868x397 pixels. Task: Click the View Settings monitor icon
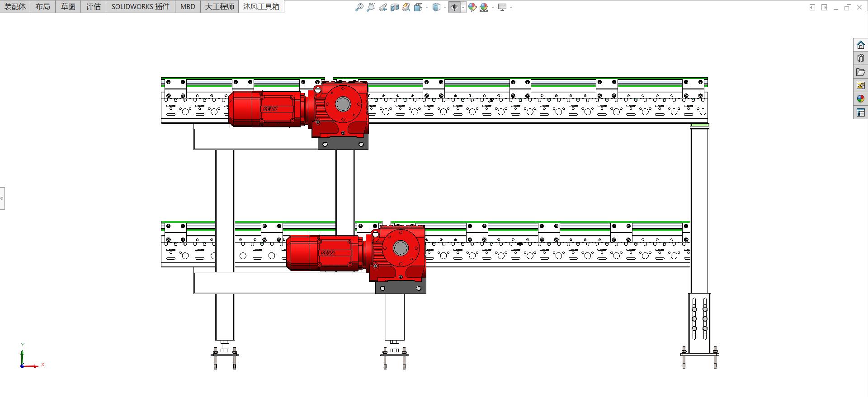(502, 7)
